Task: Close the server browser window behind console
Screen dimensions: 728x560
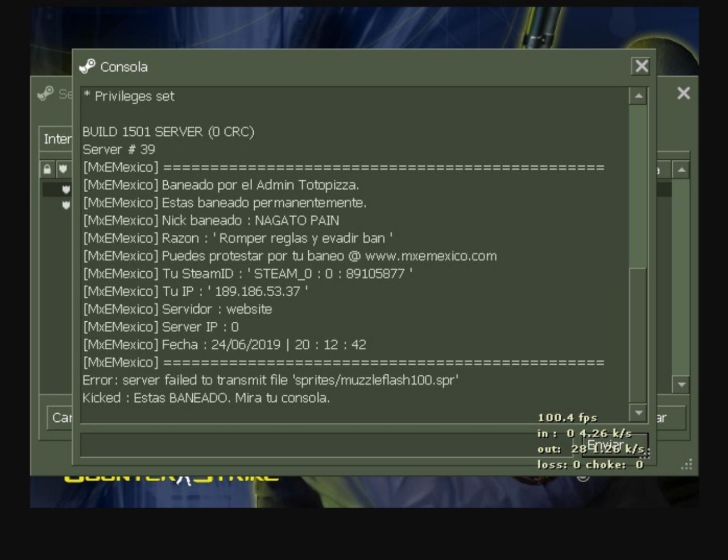Action: (x=683, y=93)
